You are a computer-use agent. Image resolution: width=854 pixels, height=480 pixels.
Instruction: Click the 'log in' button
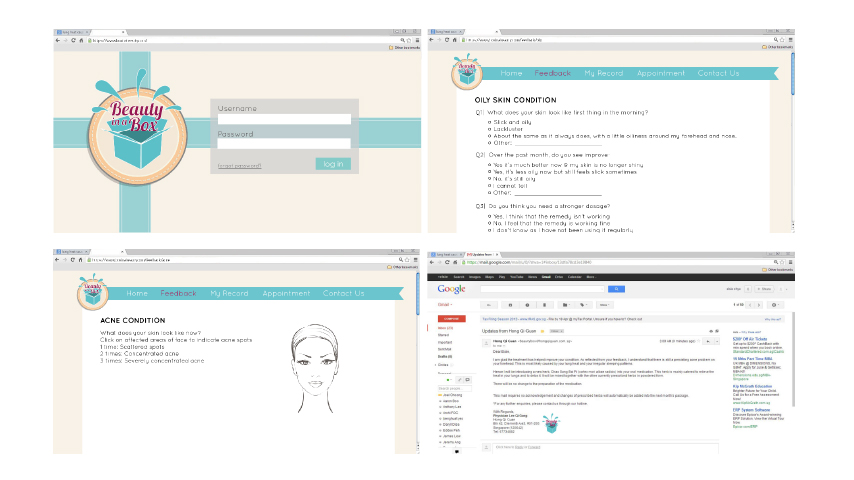click(x=333, y=164)
